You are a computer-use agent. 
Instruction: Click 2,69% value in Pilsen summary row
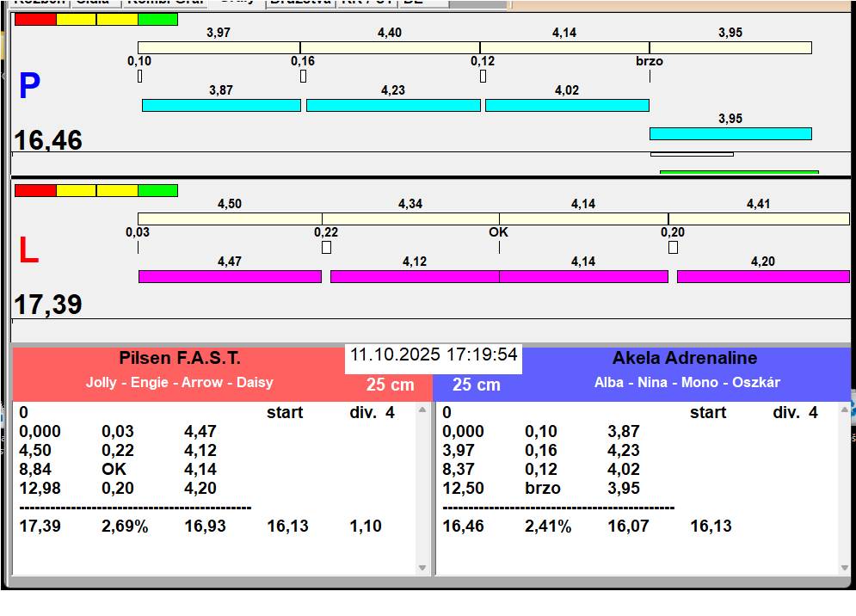(x=125, y=526)
